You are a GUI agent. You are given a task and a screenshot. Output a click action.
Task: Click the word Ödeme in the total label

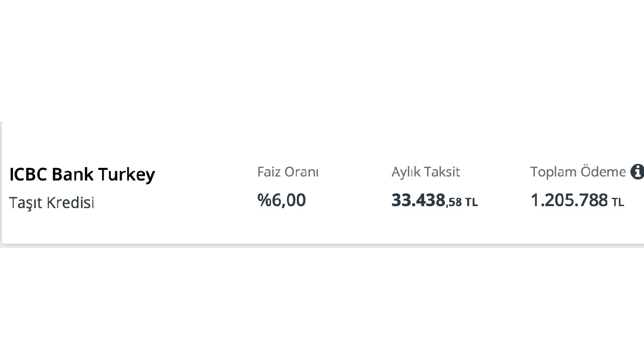(x=603, y=172)
